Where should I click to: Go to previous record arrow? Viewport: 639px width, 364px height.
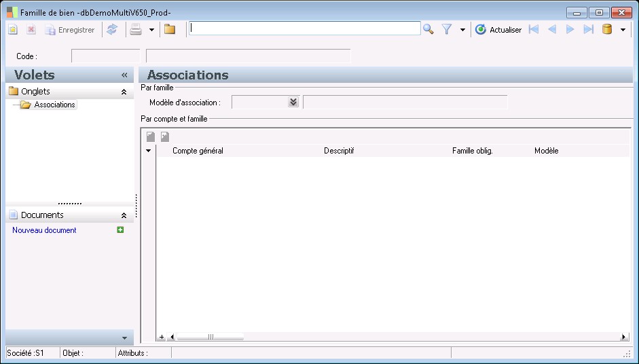(552, 29)
